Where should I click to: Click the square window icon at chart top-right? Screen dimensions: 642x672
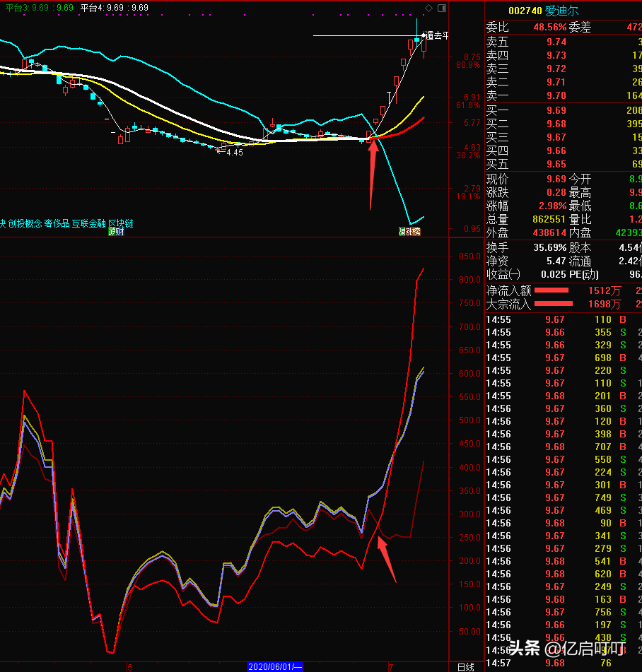click(x=441, y=8)
